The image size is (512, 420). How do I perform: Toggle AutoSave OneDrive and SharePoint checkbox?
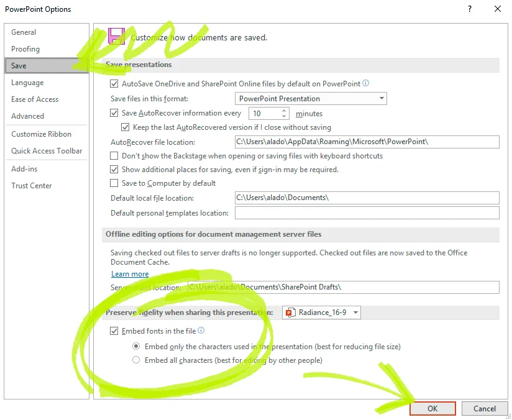[114, 84]
